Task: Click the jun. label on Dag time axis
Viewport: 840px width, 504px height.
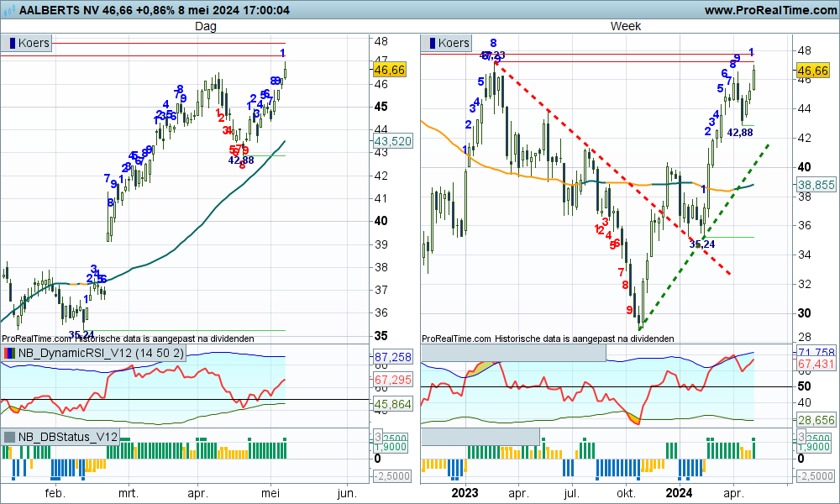Action: (x=347, y=493)
